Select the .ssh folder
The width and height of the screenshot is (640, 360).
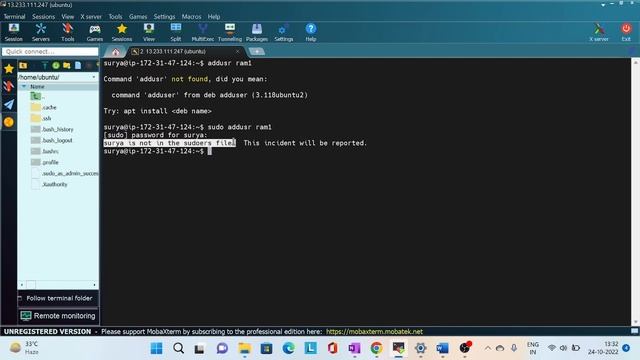click(x=41, y=118)
